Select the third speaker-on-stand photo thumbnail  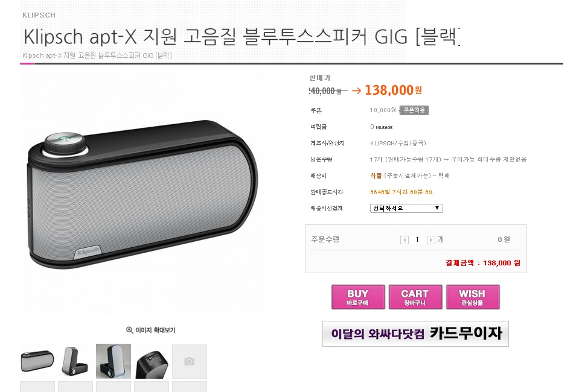point(114,361)
